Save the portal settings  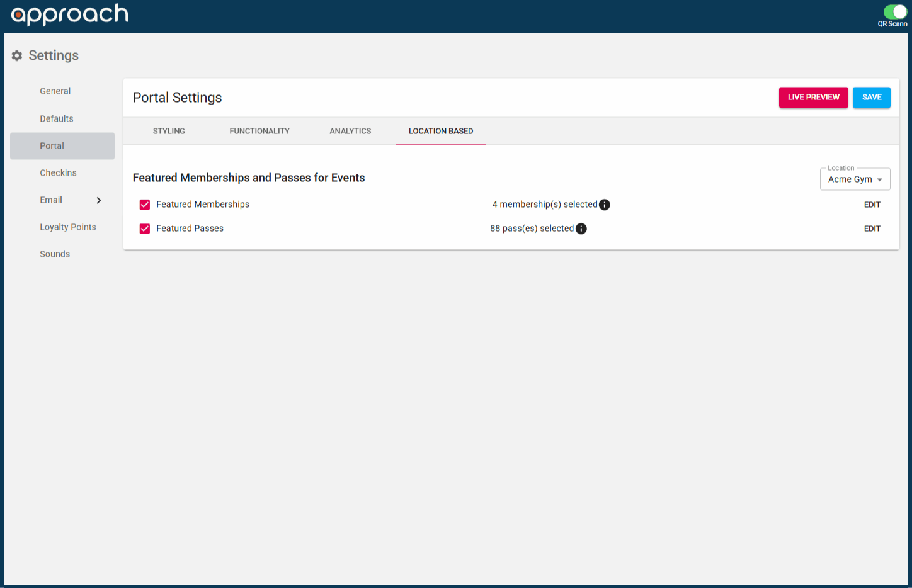click(871, 98)
